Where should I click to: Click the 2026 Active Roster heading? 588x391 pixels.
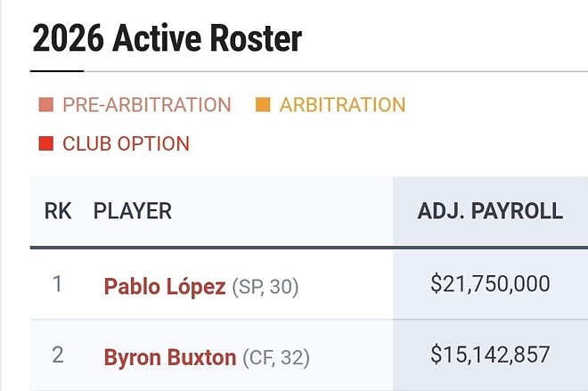click(x=167, y=39)
